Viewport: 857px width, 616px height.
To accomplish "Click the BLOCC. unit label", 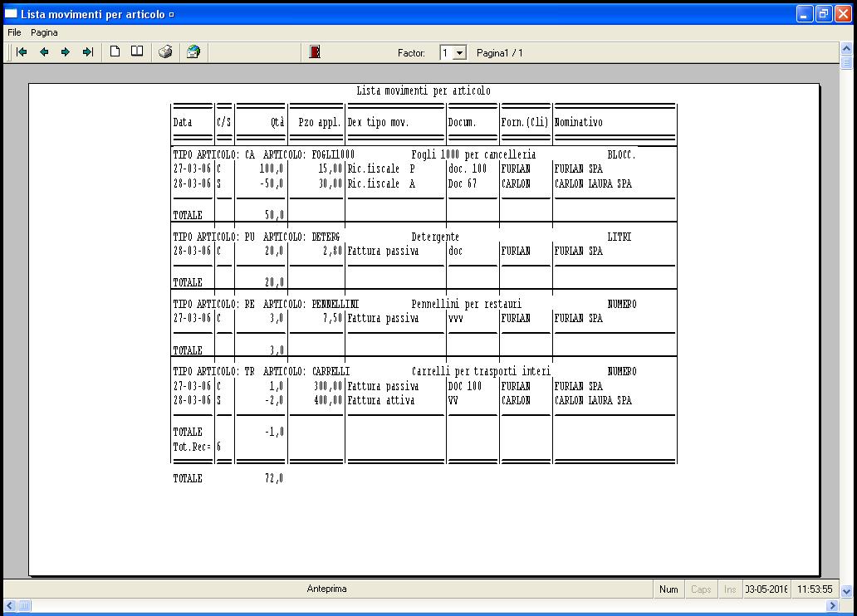I will [x=621, y=154].
